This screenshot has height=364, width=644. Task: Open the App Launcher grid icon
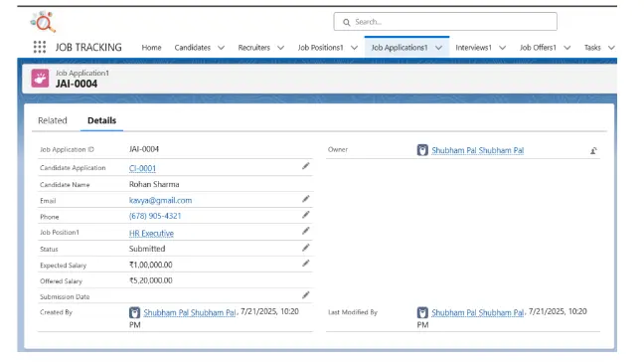click(40, 48)
